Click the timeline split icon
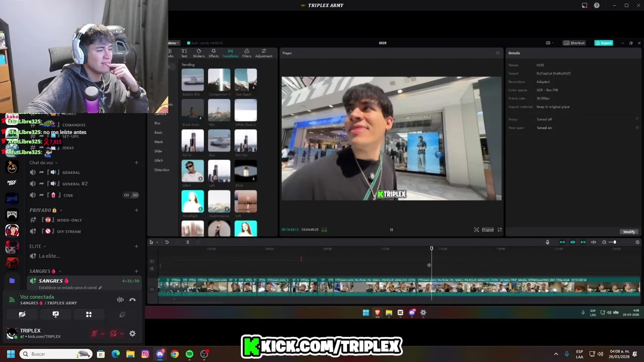The width and height of the screenshot is (644, 362). tap(188, 242)
